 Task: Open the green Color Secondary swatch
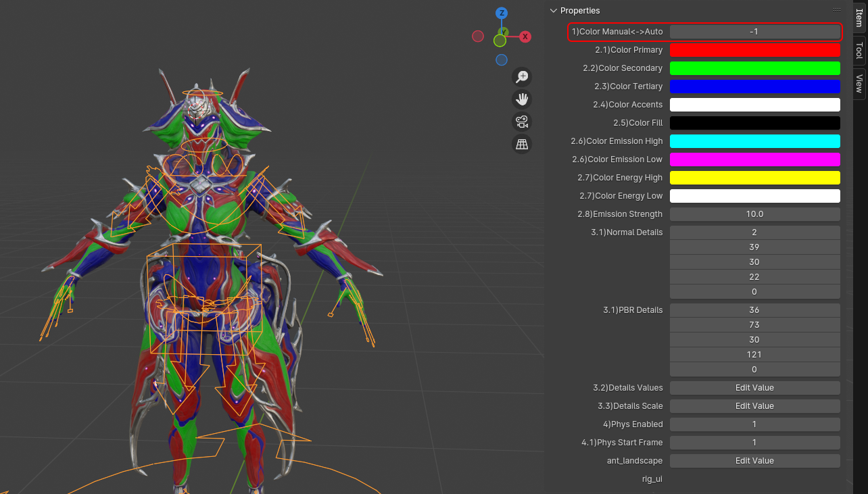[754, 68]
